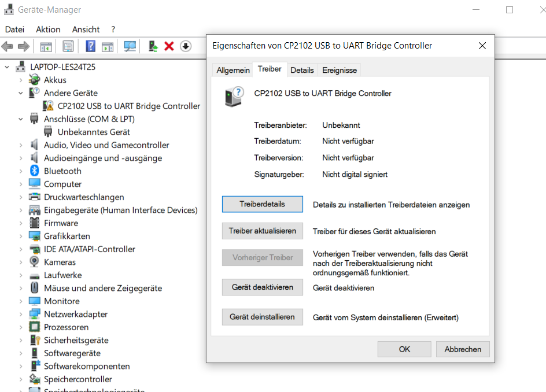Click the update driver toolbar icon
Viewport: 546px width, 392px height.
coord(153,46)
